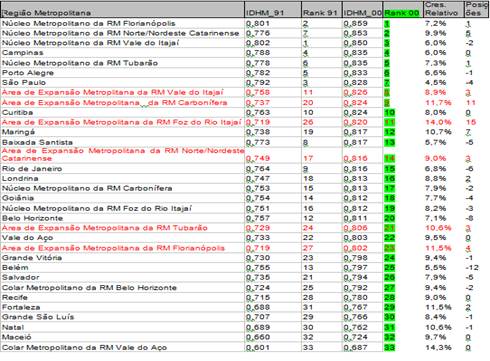This screenshot has width=490, height=361.
Task: Select the Curitiba cell
Action: 123,112
